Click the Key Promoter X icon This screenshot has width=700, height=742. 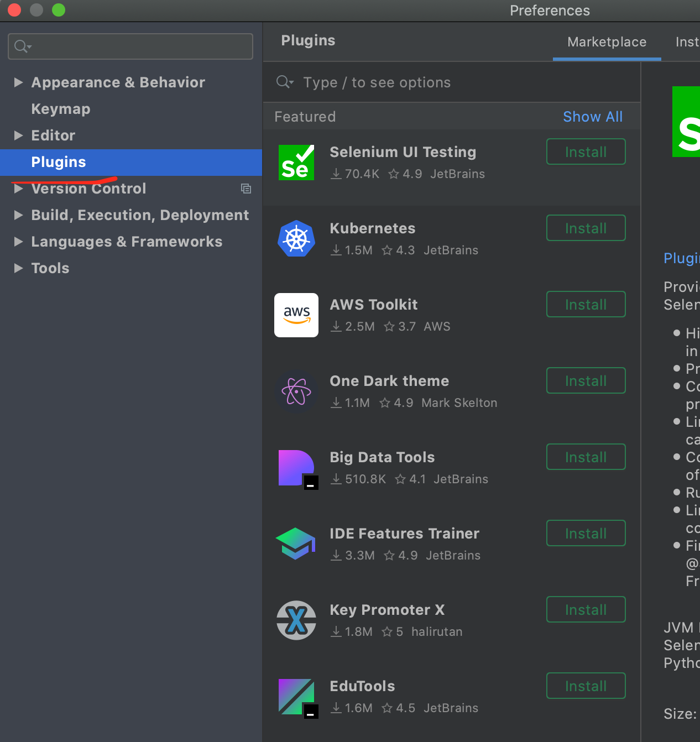(296, 620)
